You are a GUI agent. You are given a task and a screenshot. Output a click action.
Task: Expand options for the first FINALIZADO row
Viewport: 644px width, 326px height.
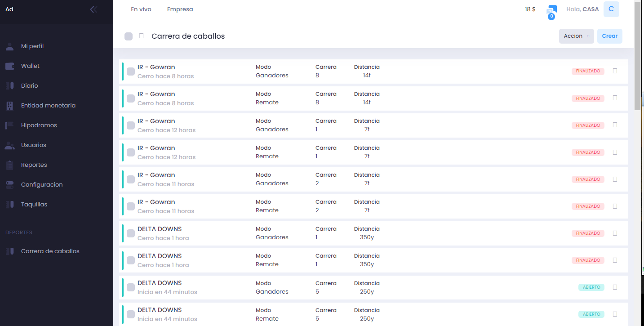615,71
